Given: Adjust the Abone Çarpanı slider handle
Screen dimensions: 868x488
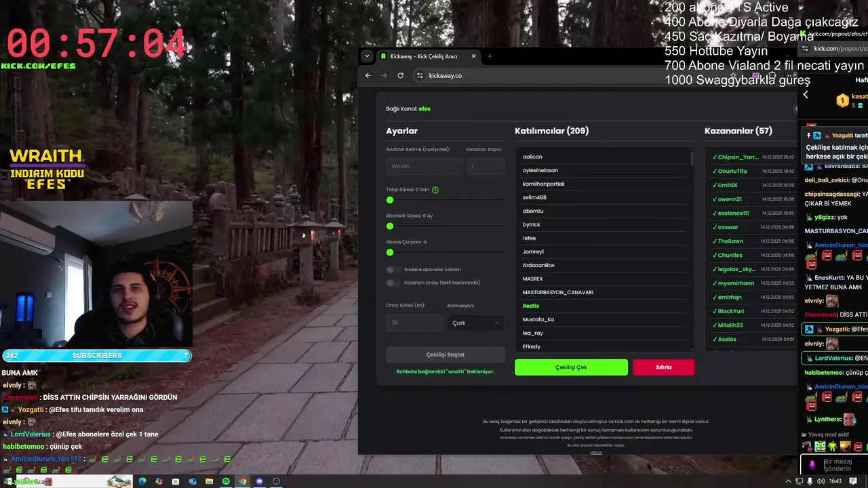Looking at the screenshot, I should 390,252.
